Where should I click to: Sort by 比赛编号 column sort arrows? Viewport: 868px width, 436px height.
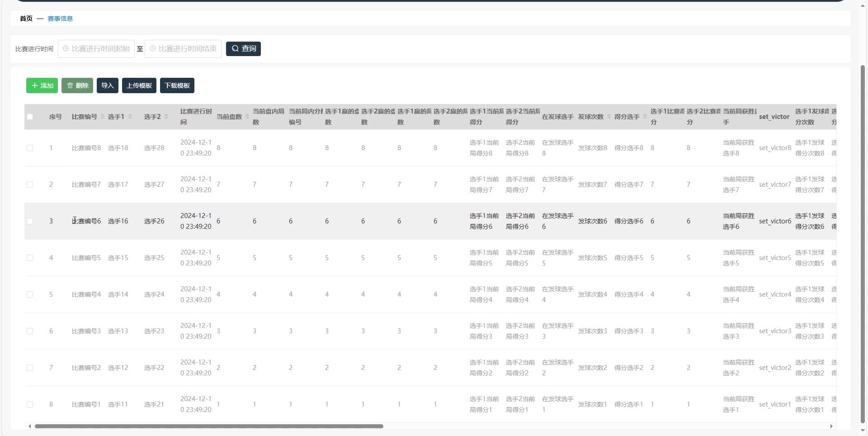103,117
